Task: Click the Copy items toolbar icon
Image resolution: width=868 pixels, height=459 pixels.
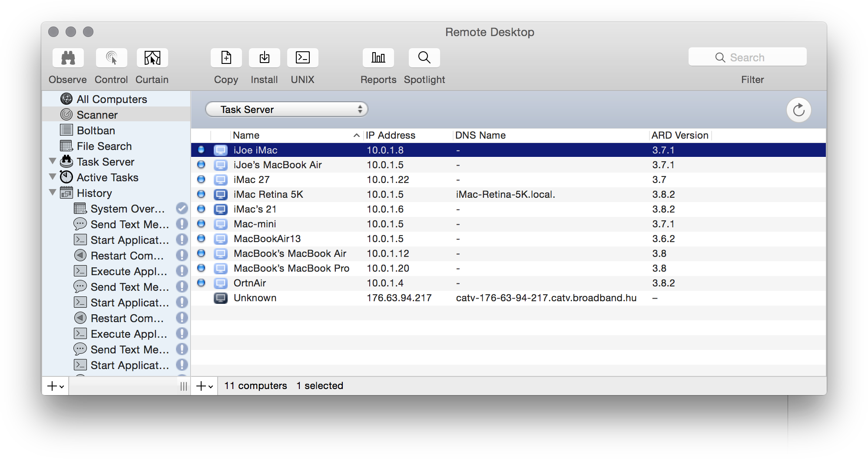Action: (226, 58)
